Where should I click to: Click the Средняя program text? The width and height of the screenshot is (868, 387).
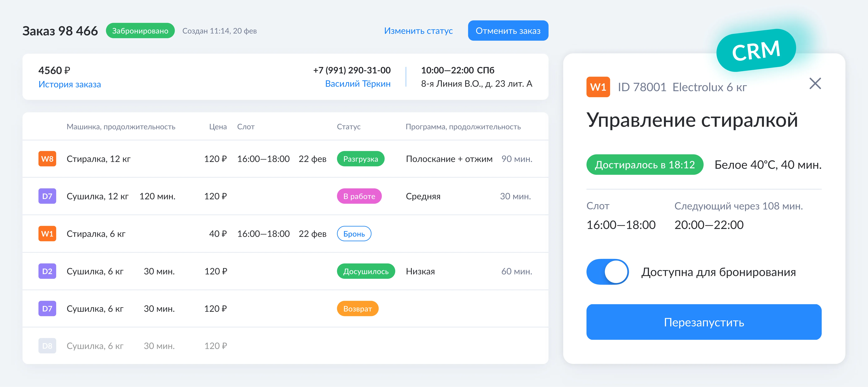pyautogui.click(x=423, y=196)
